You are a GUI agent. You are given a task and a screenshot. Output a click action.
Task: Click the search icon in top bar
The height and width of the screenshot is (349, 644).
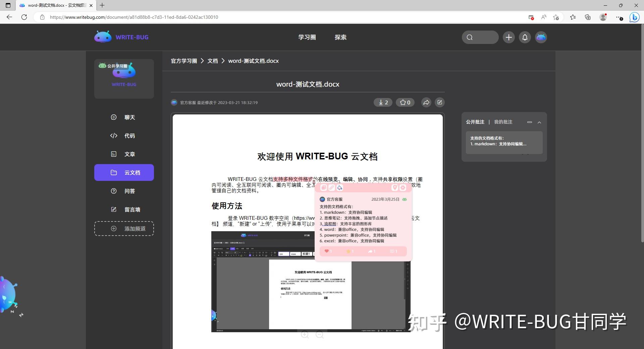(x=470, y=37)
